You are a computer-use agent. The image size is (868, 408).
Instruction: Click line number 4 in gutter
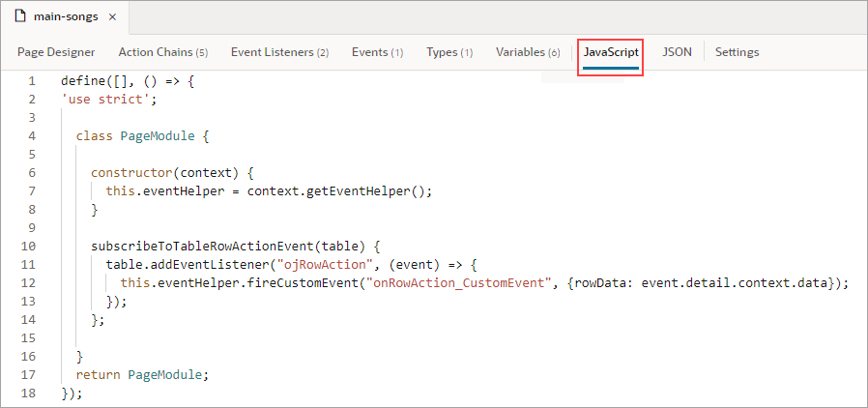tap(32, 136)
